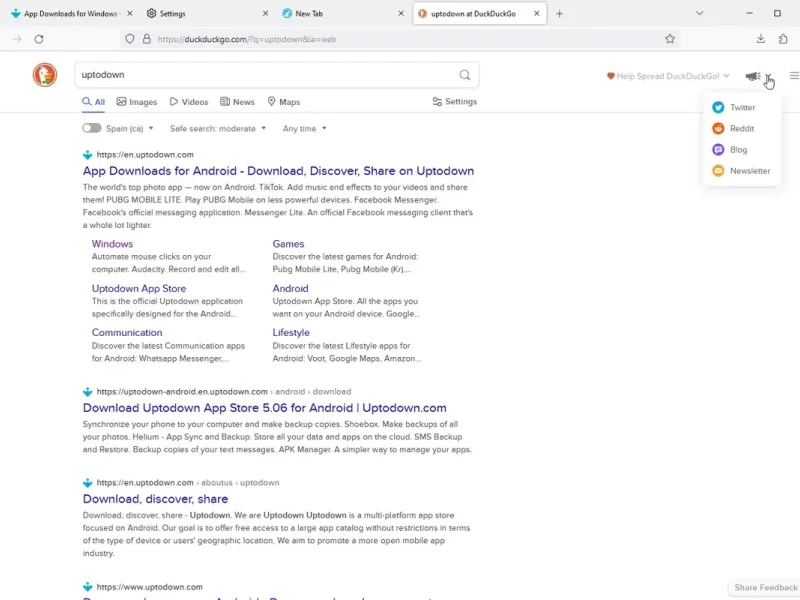800x600 pixels.
Task: Click the forward navigation arrow
Action: pos(17,39)
